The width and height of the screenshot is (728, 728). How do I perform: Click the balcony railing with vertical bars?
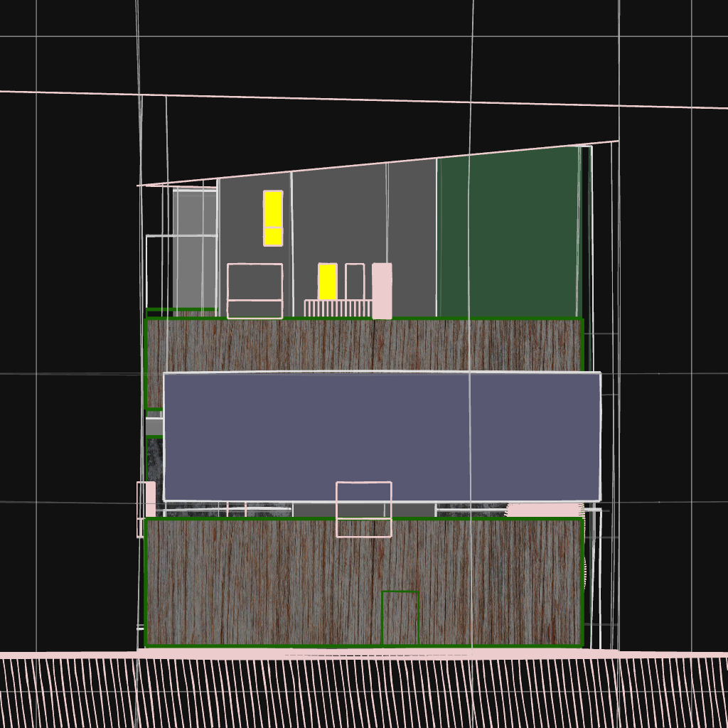338,308
